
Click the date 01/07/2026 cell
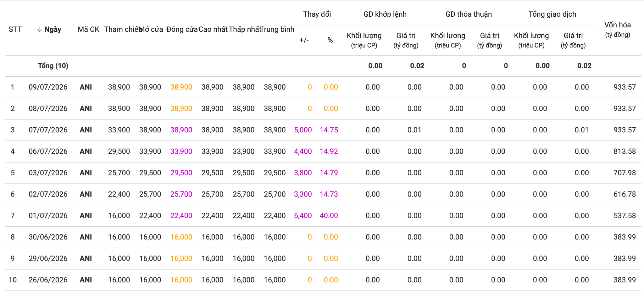[x=48, y=216]
